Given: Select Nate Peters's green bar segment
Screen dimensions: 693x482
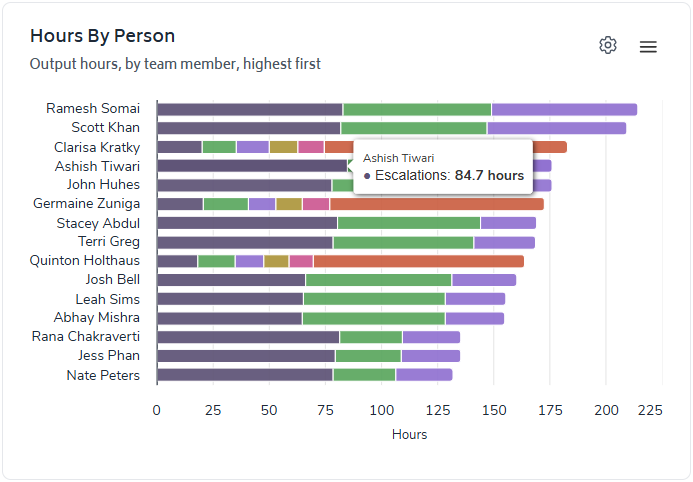Looking at the screenshot, I should pyautogui.click(x=364, y=375).
